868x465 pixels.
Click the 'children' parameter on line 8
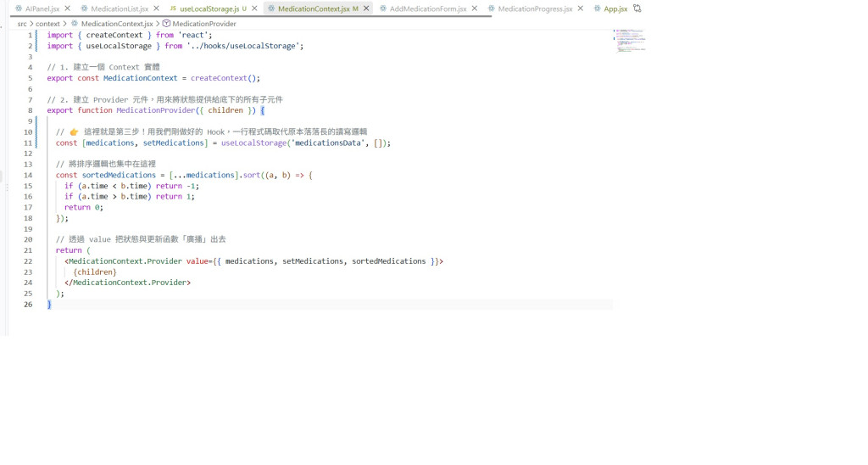click(225, 110)
